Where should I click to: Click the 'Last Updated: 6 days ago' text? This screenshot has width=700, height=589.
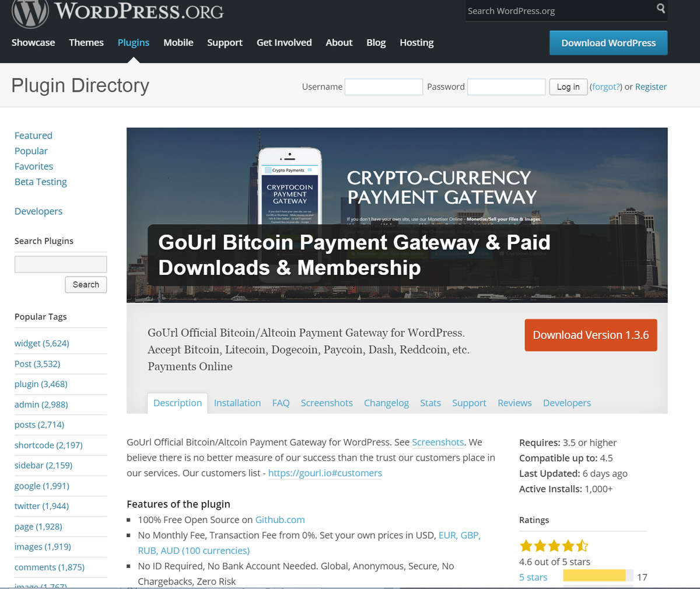coord(573,473)
